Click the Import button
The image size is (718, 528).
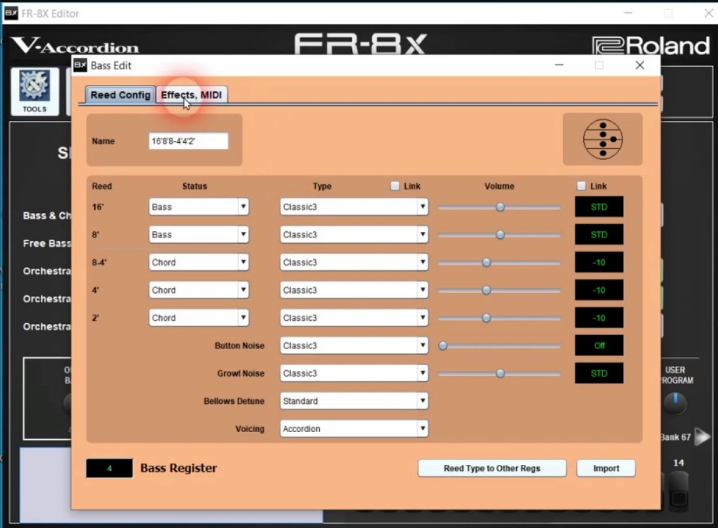click(605, 468)
